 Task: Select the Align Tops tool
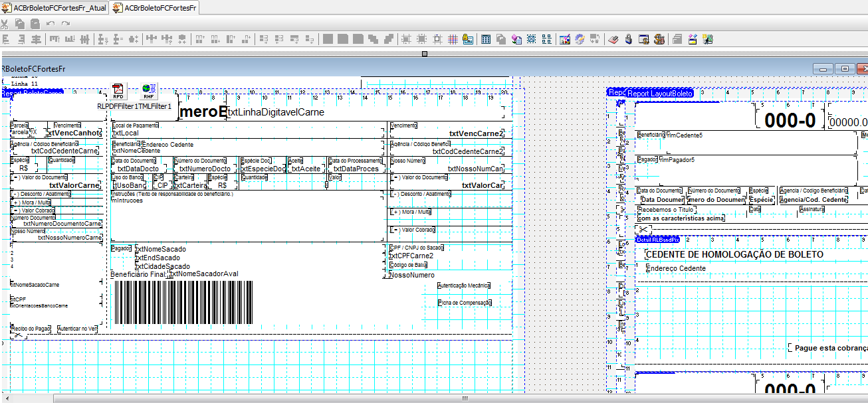(55, 39)
